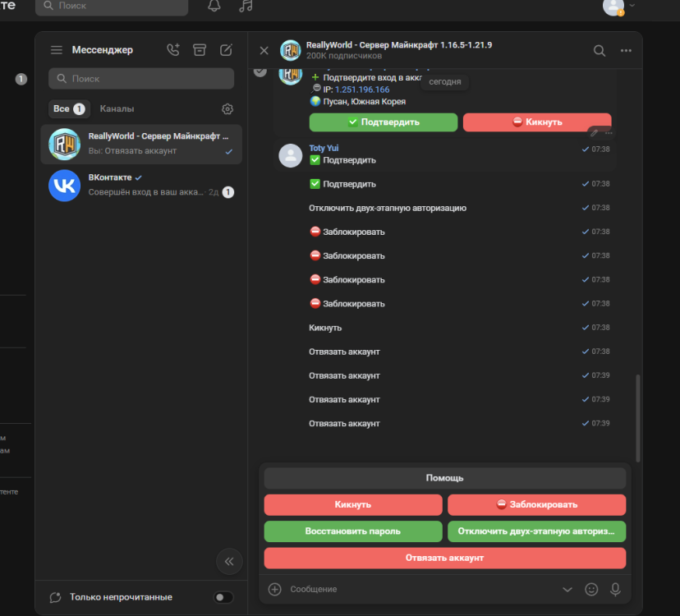The height and width of the screenshot is (616, 680).
Task: Click Toty Yui's avatar
Action: [291, 156]
